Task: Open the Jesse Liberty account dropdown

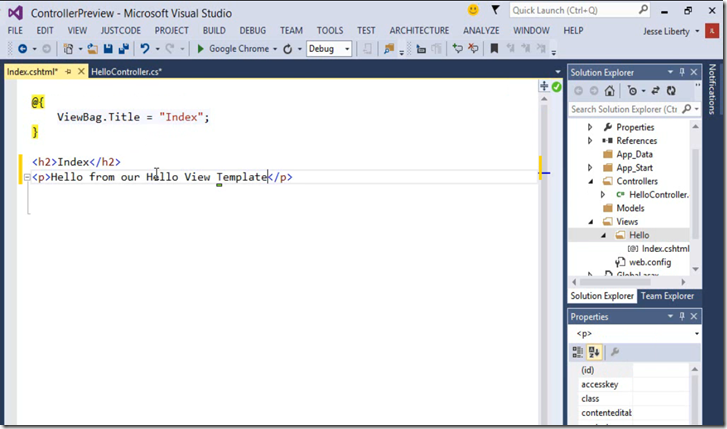Action: coord(697,32)
